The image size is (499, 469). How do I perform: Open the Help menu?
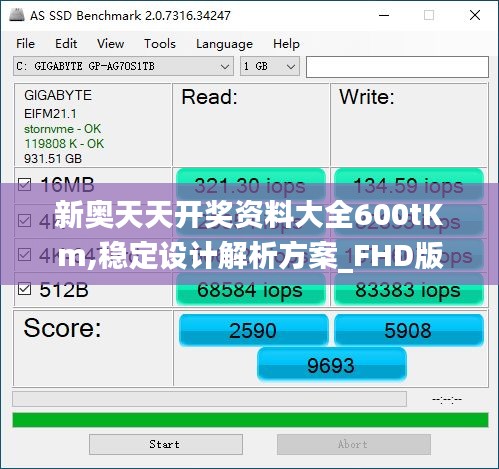[286, 44]
